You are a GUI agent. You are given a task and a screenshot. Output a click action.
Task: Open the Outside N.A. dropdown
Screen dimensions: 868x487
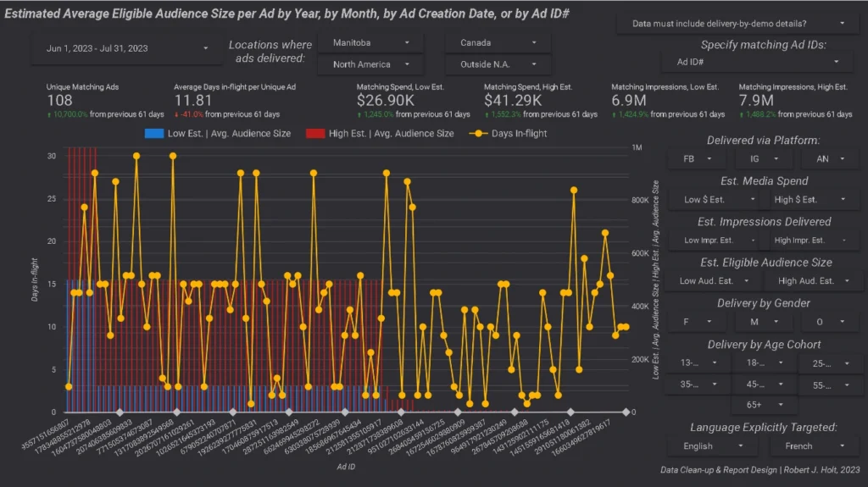(x=498, y=64)
